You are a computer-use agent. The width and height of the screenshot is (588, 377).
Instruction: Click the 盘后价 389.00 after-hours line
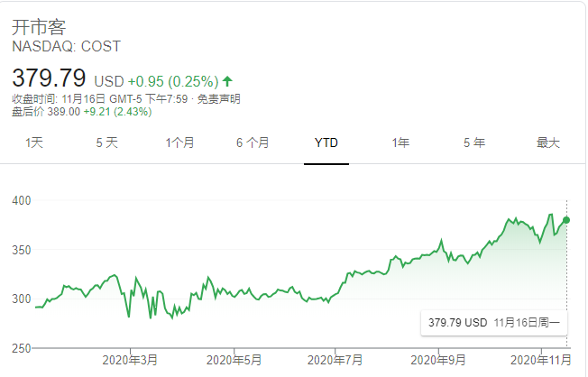81,113
